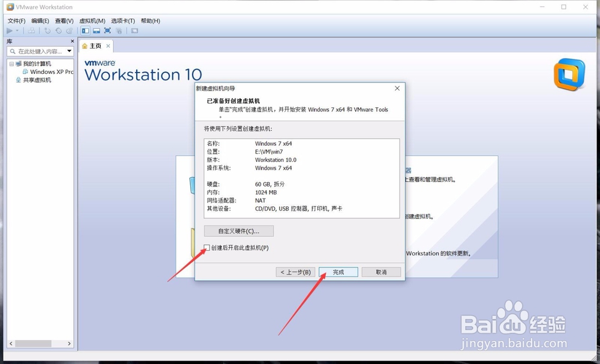600x364 pixels.
Task: Select Windows XP Pro in library tree
Action: pos(52,71)
